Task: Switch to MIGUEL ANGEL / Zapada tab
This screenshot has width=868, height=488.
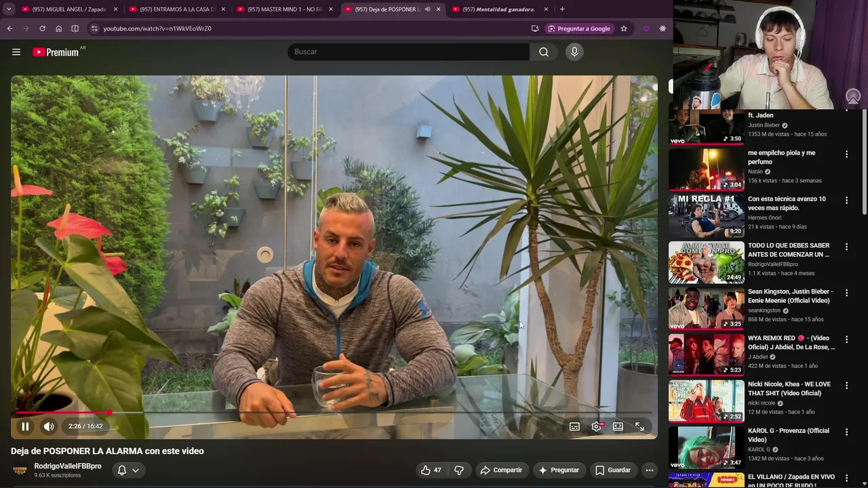Action: click(70, 9)
